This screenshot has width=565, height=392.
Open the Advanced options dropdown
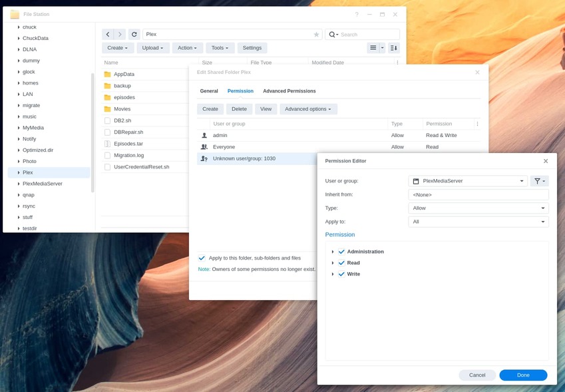point(308,109)
